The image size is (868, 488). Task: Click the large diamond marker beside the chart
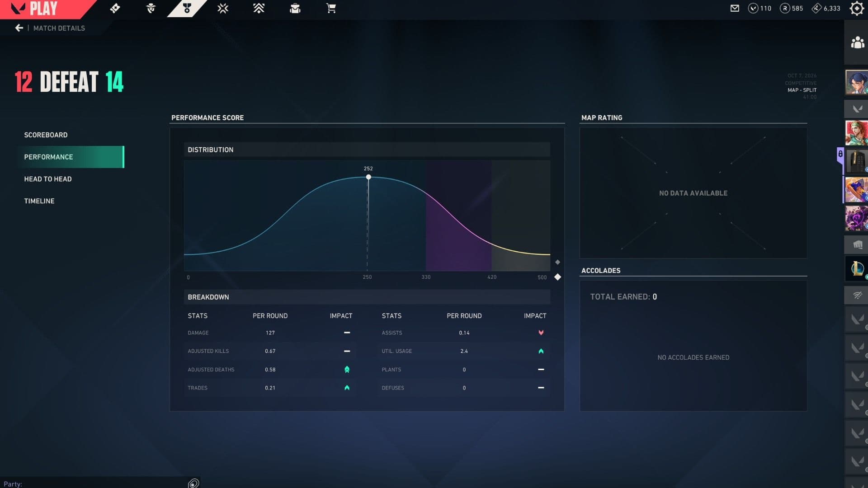pyautogui.click(x=557, y=277)
